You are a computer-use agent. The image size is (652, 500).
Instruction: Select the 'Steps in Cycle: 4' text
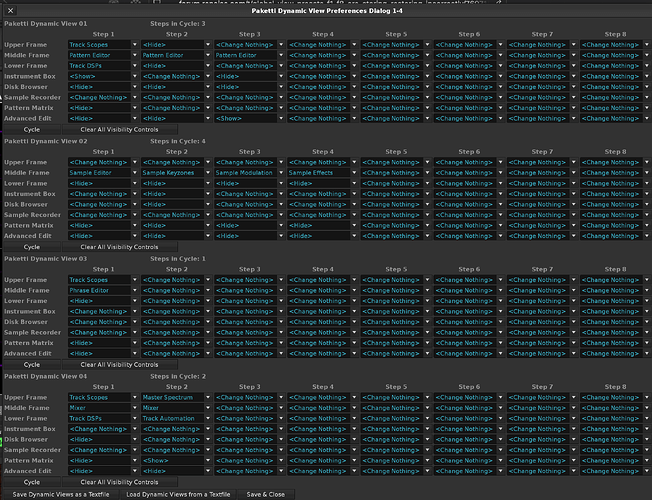point(178,141)
